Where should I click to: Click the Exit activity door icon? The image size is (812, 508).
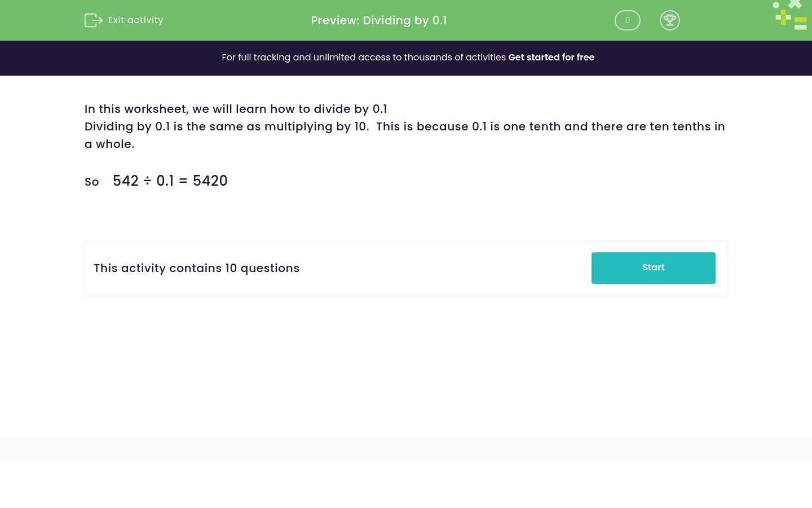(x=94, y=20)
